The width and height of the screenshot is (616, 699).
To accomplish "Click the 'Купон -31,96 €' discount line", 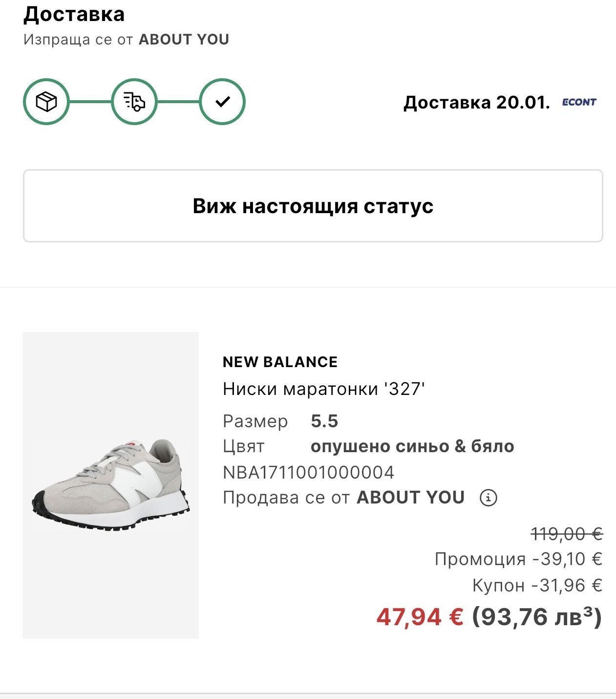I will click(x=537, y=585).
